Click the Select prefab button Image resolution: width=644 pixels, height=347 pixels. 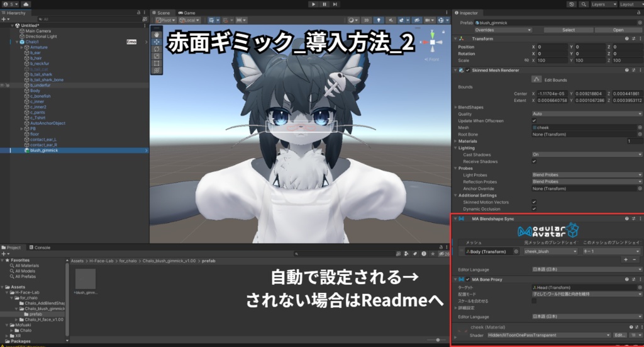coord(569,30)
